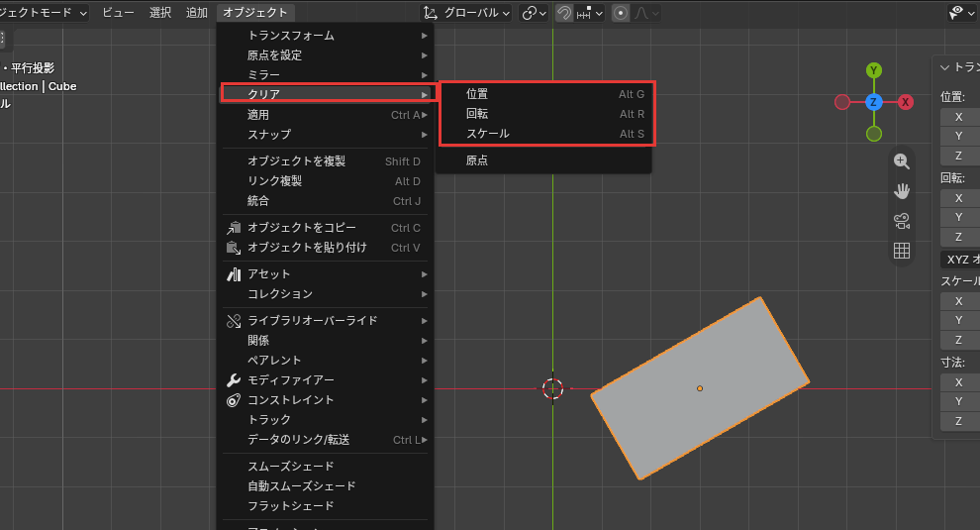Open viewport visibility eye dropdown
The image size is (980, 530).
[961, 13]
